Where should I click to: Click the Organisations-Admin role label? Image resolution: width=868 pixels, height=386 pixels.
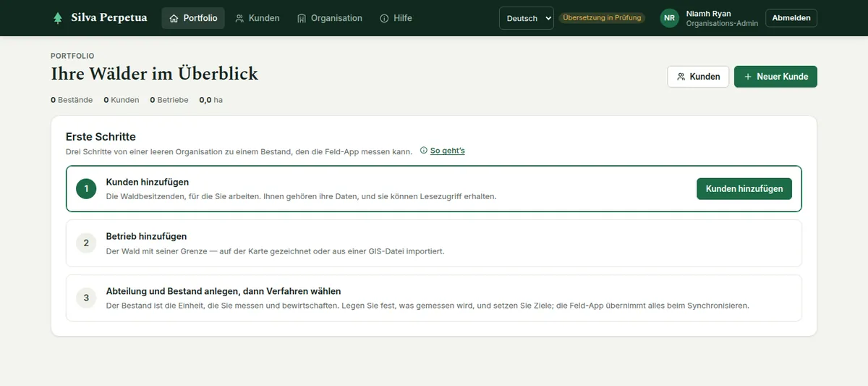[721, 23]
